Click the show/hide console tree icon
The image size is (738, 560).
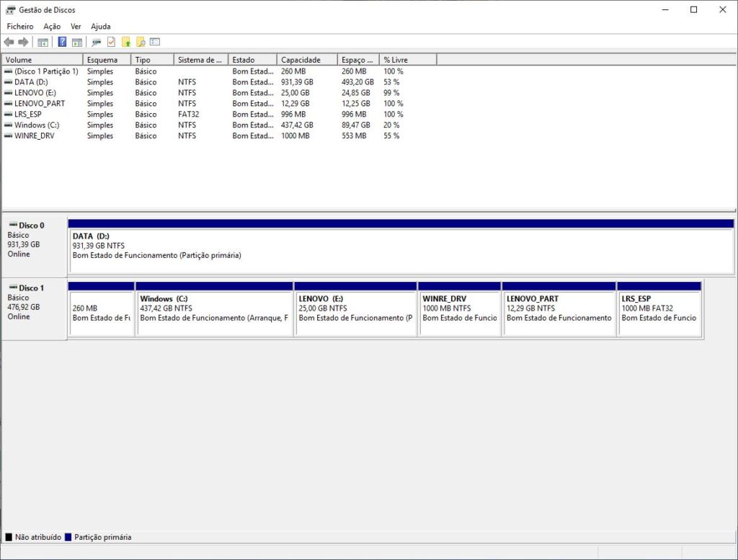[x=43, y=42]
